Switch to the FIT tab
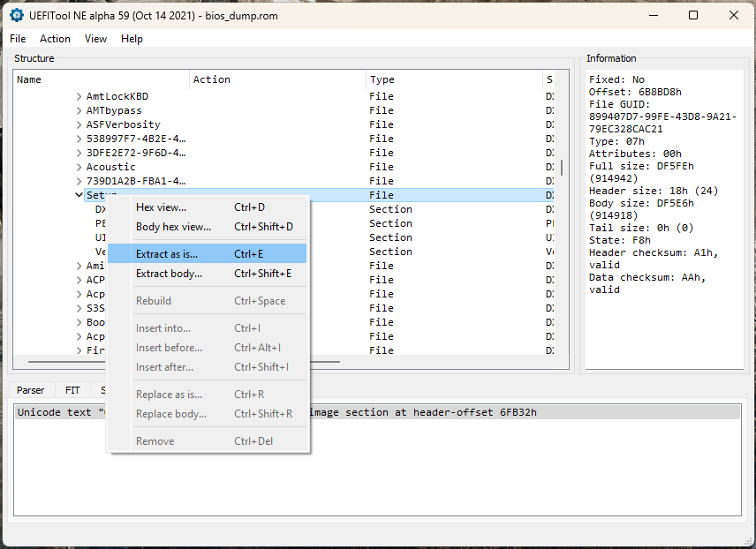 pyautogui.click(x=72, y=390)
